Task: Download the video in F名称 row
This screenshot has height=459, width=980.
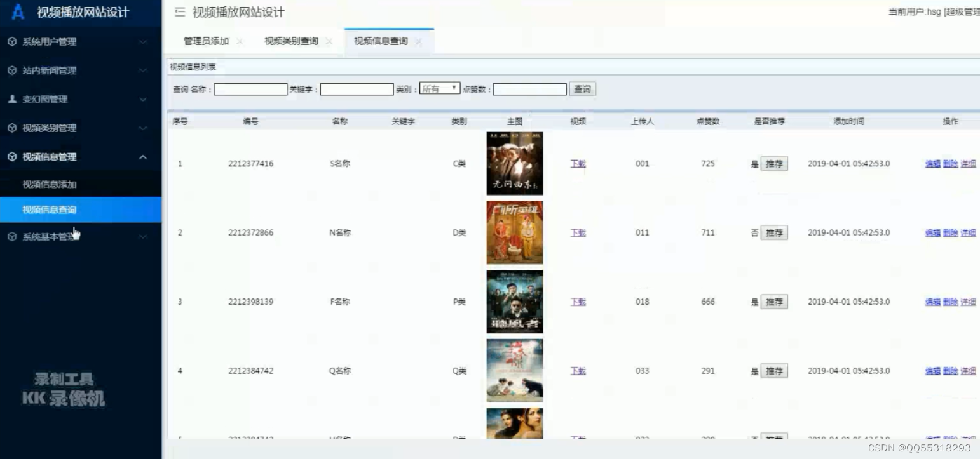Action: click(578, 302)
